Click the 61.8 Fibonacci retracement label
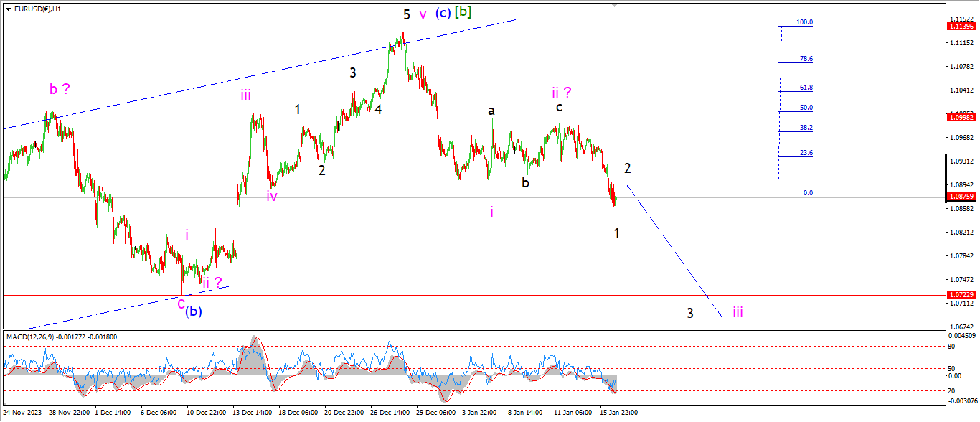This screenshot has width=980, height=422. point(806,88)
